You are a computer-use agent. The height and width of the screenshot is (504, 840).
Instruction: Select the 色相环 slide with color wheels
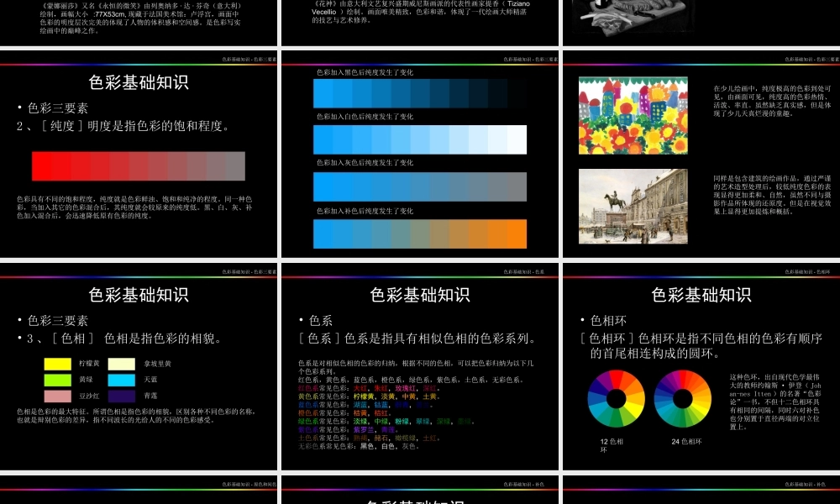tap(701, 366)
